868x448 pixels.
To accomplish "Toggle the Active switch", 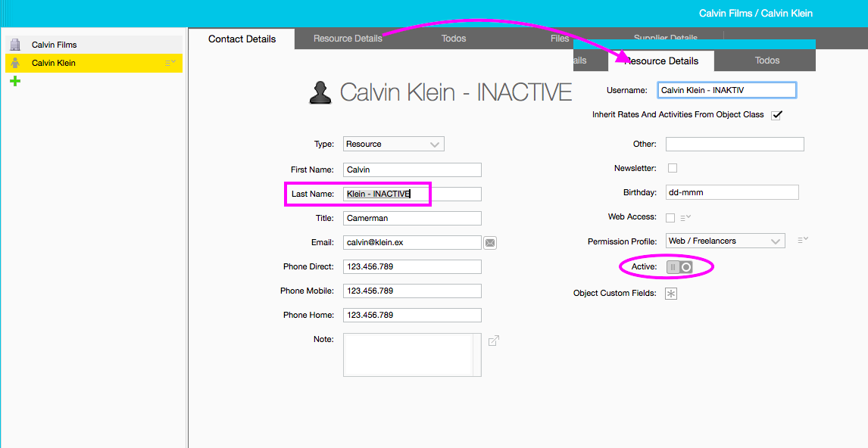I will pos(679,267).
